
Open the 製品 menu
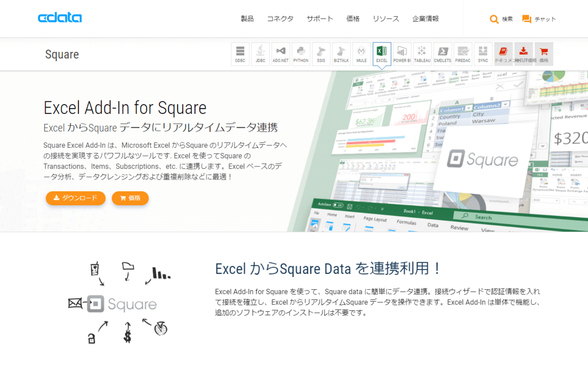(247, 19)
